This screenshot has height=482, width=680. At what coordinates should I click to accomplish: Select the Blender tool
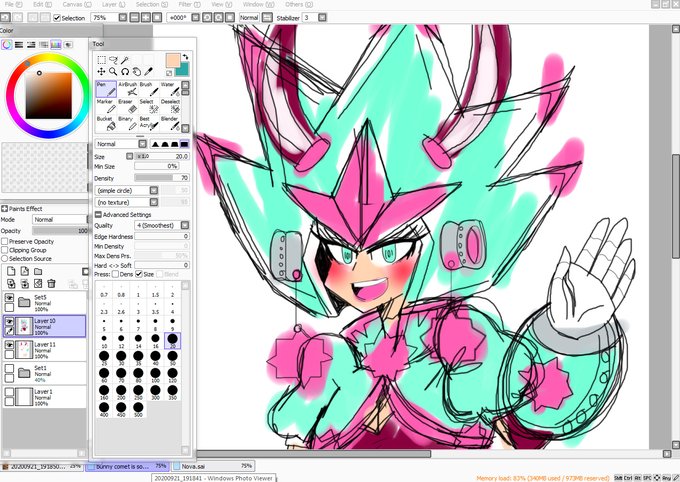[x=170, y=123]
